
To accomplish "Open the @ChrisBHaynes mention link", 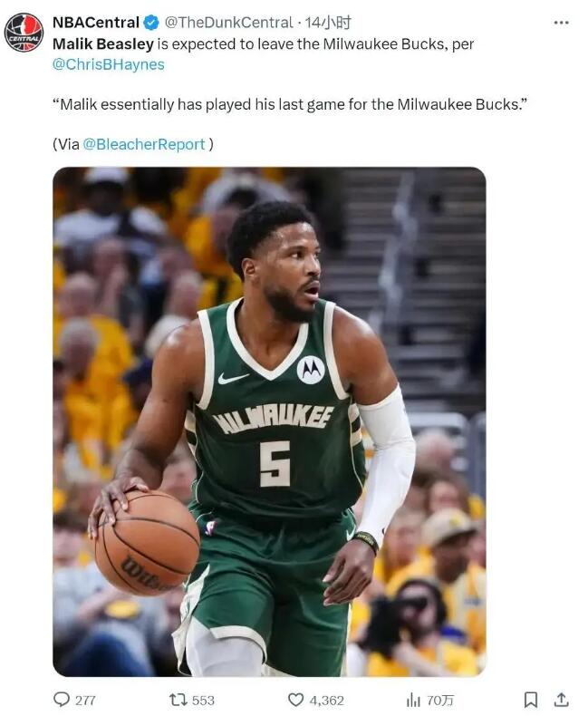I will [109, 64].
